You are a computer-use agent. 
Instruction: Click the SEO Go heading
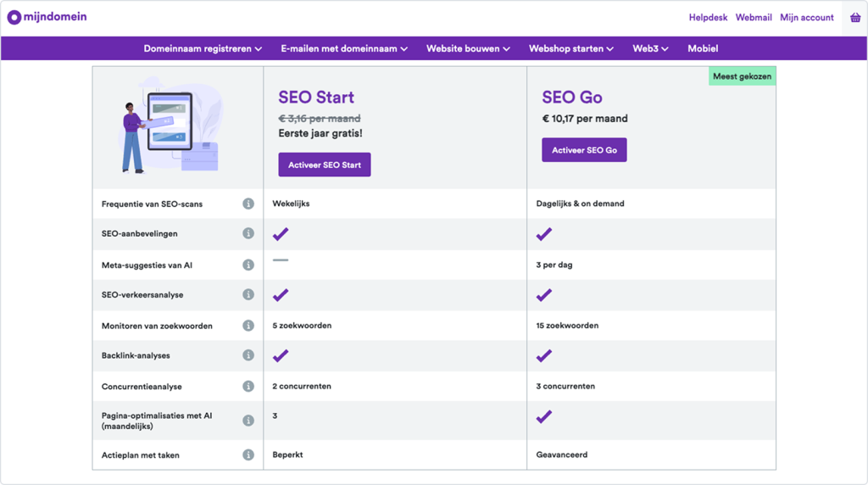pyautogui.click(x=572, y=98)
